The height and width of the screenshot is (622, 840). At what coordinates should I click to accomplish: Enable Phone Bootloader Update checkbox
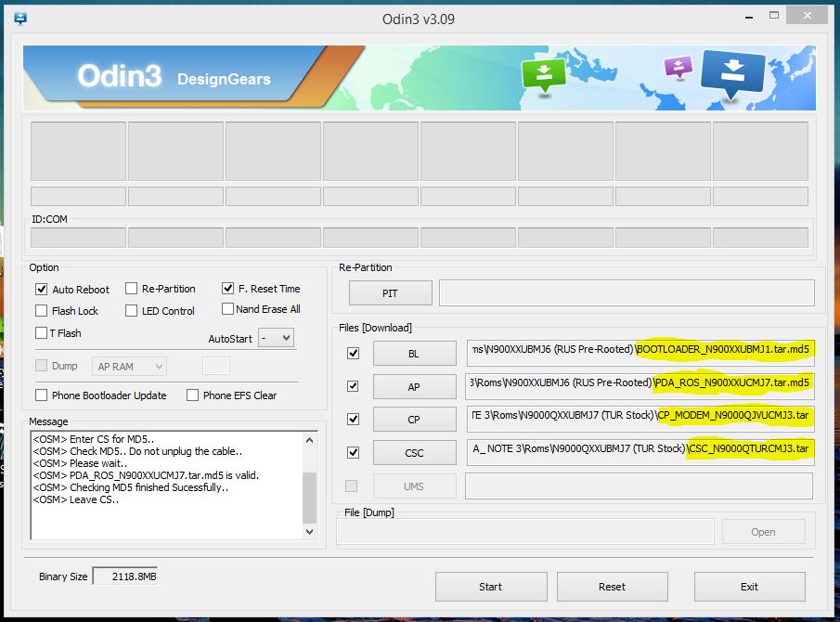click(x=41, y=395)
